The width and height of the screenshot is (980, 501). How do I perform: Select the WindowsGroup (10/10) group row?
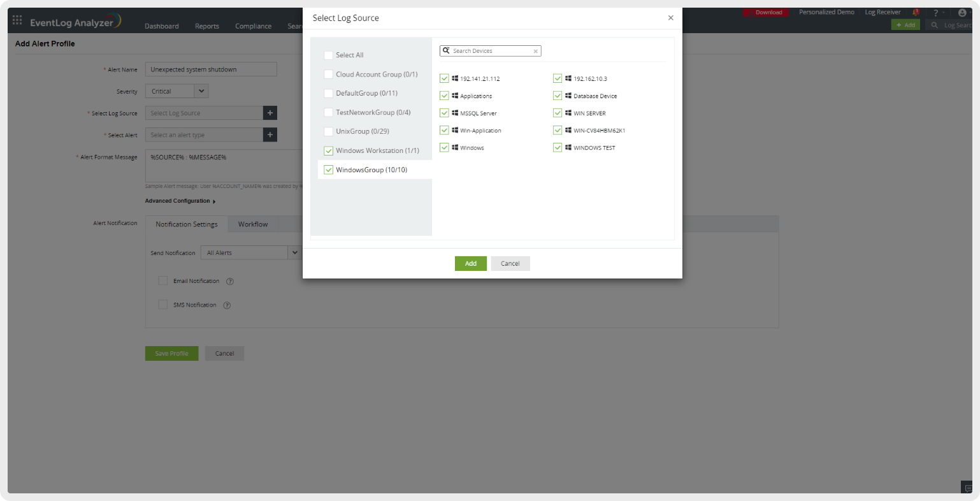tap(375, 170)
